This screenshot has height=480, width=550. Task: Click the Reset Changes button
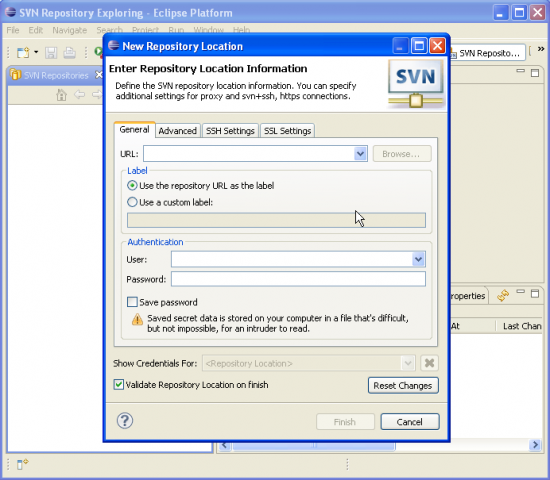(403, 385)
